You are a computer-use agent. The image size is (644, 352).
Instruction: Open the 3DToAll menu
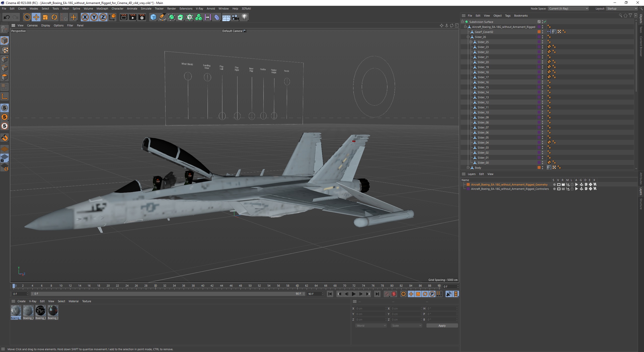[246, 9]
